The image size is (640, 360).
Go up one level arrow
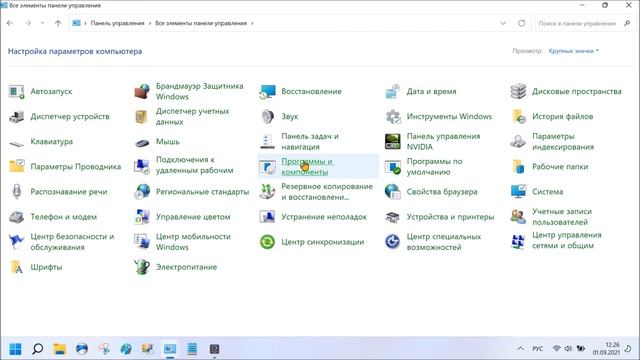tap(58, 23)
